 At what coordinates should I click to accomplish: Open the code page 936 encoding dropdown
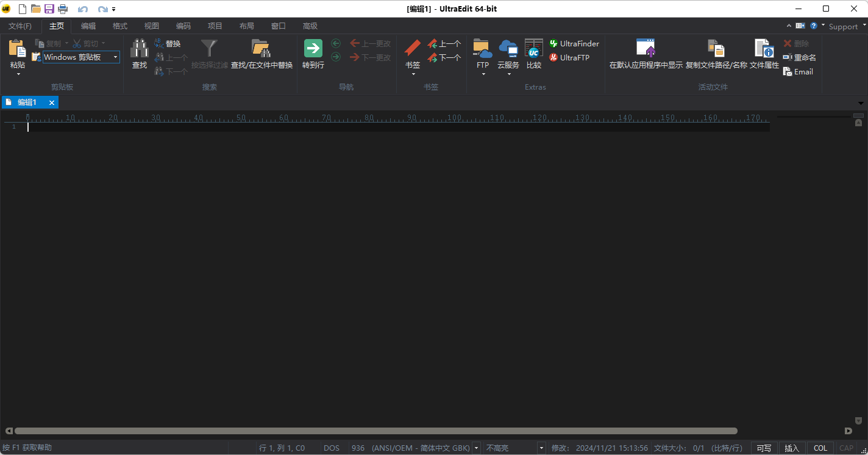476,448
